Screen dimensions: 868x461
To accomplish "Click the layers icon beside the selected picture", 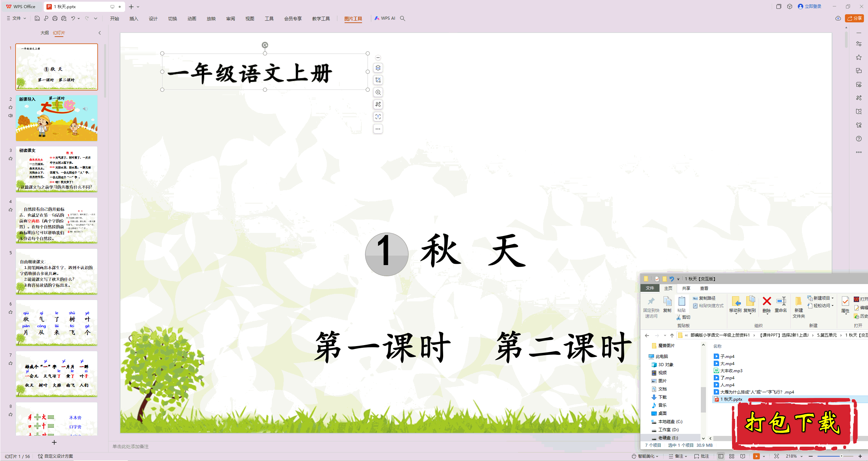I will (378, 68).
